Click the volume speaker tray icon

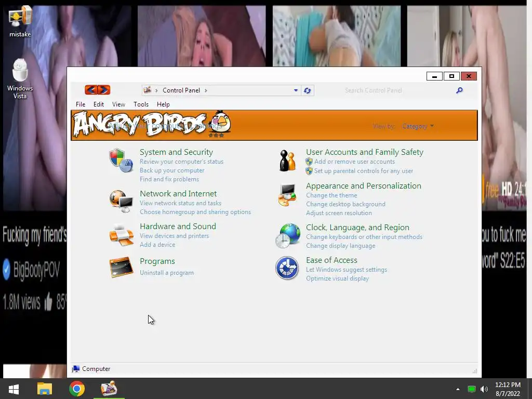pyautogui.click(x=484, y=389)
